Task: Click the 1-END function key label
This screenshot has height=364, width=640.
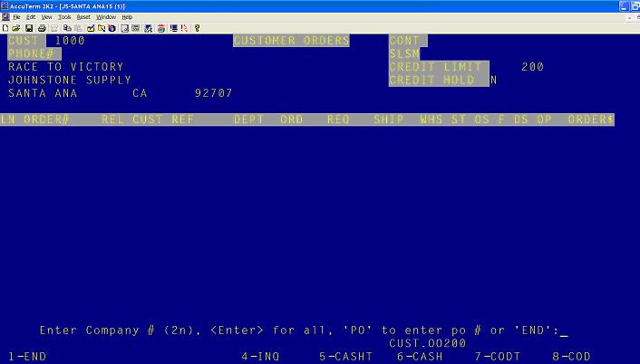Action: coord(27,356)
